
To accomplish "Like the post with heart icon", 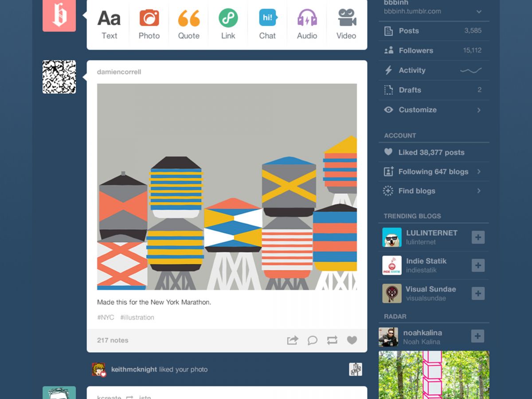I will tap(352, 340).
